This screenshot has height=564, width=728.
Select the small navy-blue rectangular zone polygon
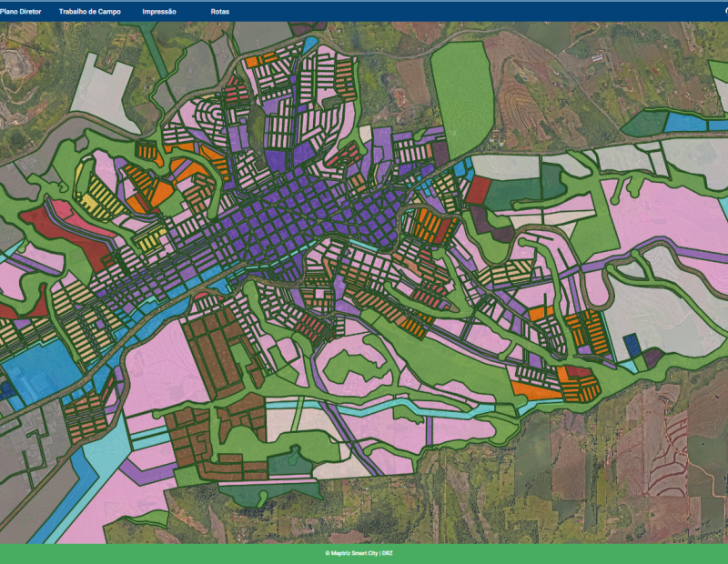[632, 346]
